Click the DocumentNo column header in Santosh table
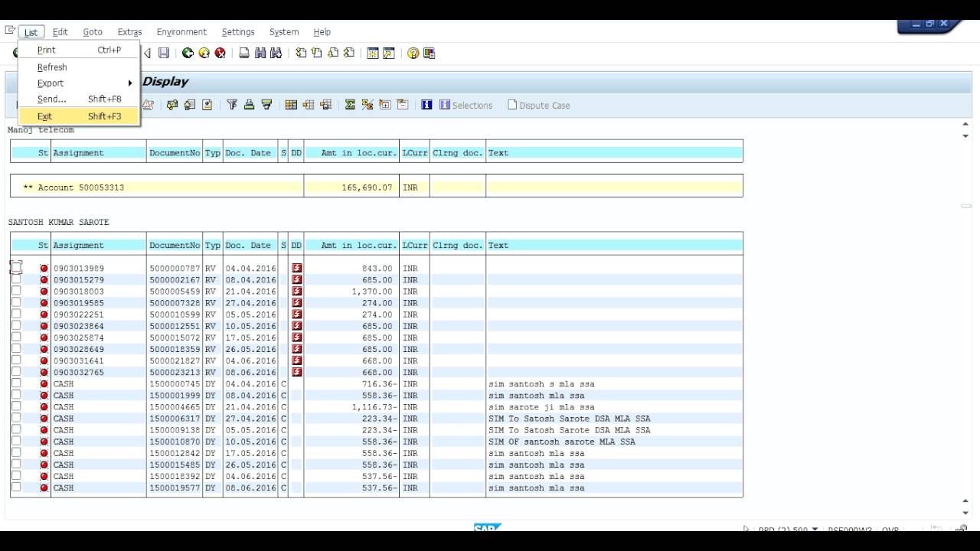This screenshot has height=551, width=980. (175, 246)
